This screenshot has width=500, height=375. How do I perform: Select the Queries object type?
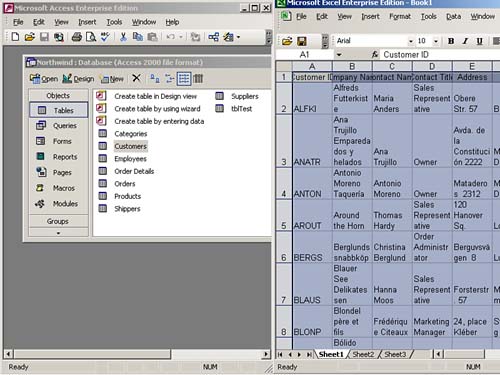pos(59,126)
